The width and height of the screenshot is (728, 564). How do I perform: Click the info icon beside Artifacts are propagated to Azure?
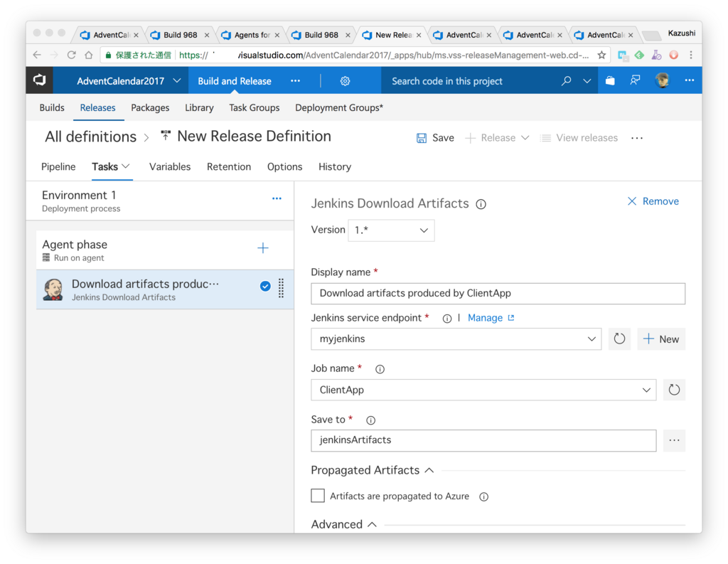pos(483,496)
